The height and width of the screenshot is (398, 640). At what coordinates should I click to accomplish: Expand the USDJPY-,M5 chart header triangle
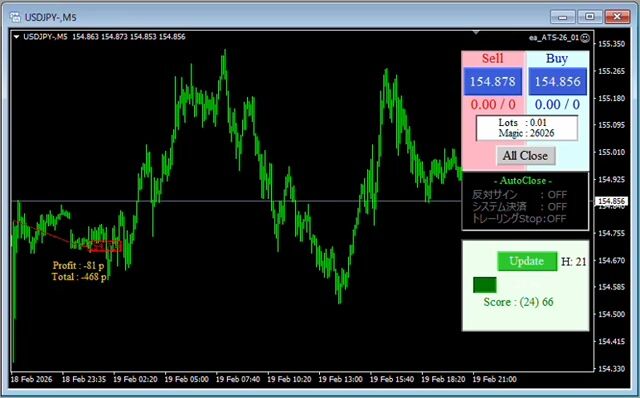17,37
